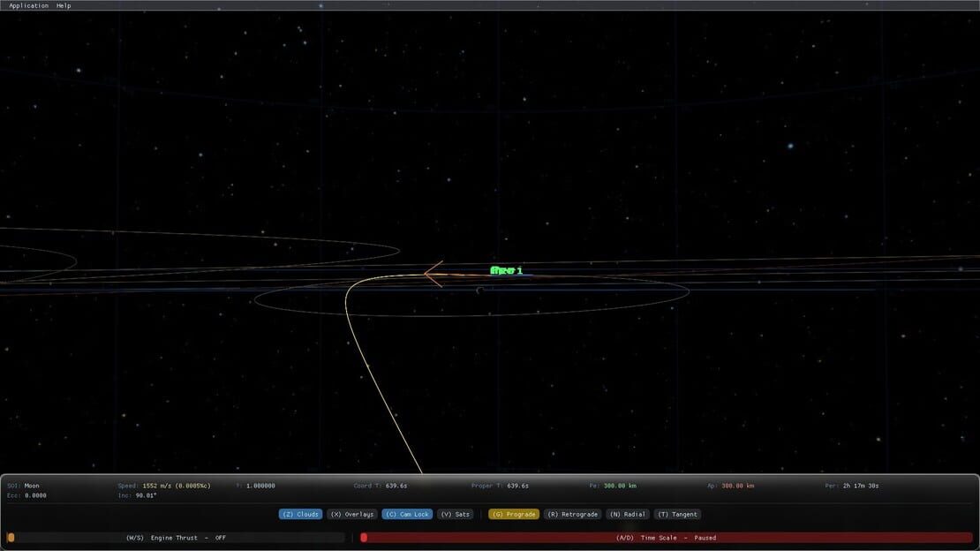Screen dimensions: 980x551
Task: Click the green spacecraft label marker
Action: click(x=506, y=270)
